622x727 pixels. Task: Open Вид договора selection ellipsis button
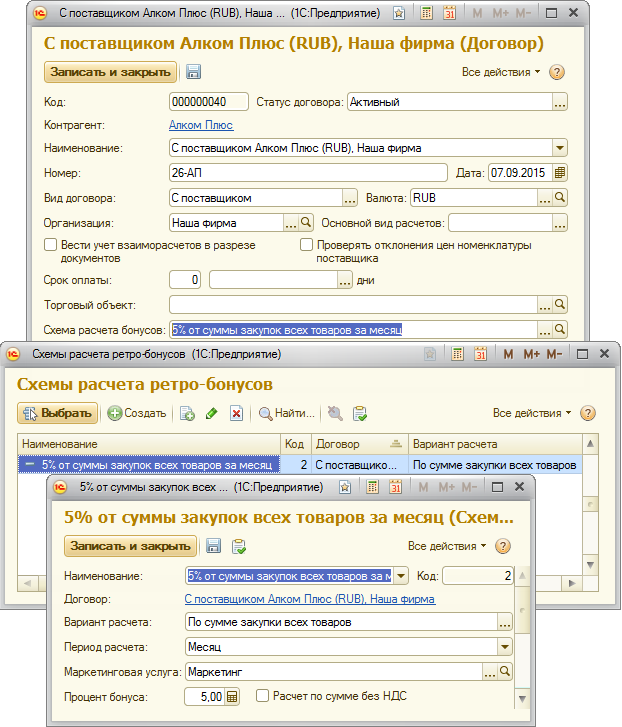click(x=350, y=198)
